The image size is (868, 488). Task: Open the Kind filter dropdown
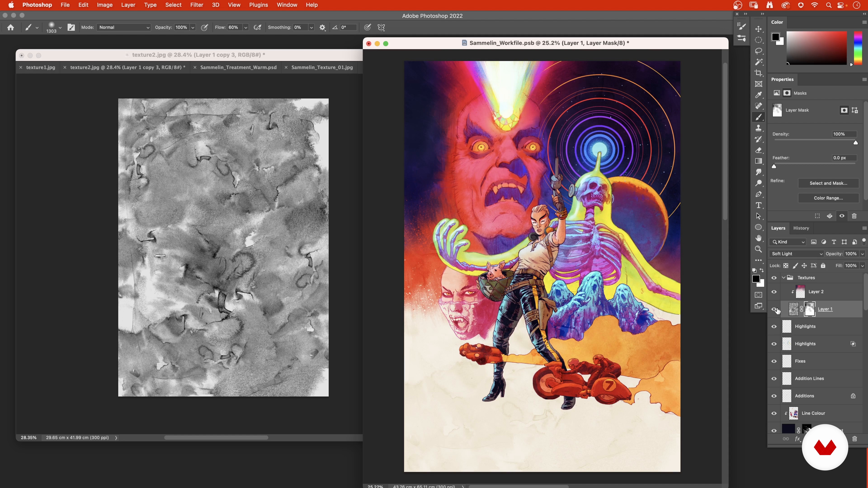pyautogui.click(x=788, y=242)
